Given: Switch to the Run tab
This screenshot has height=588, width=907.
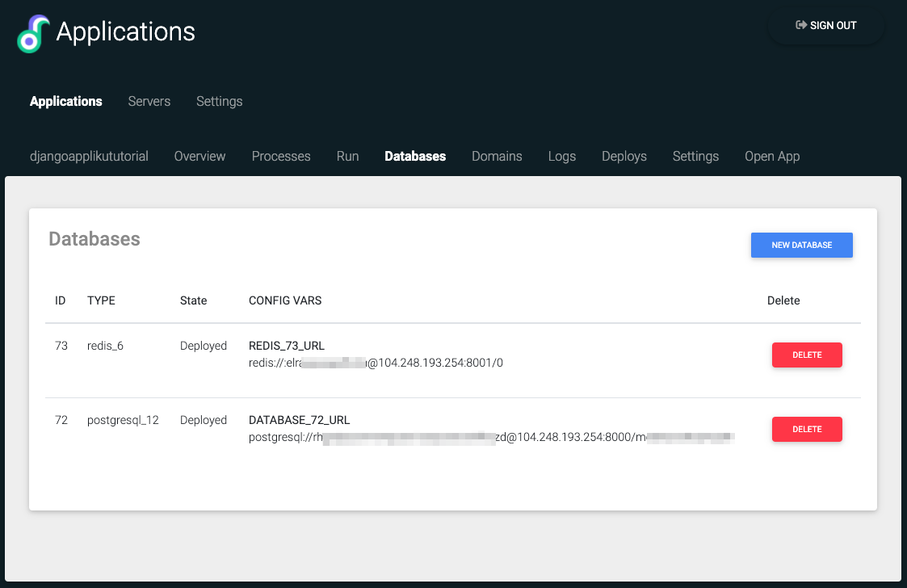Looking at the screenshot, I should [347, 157].
